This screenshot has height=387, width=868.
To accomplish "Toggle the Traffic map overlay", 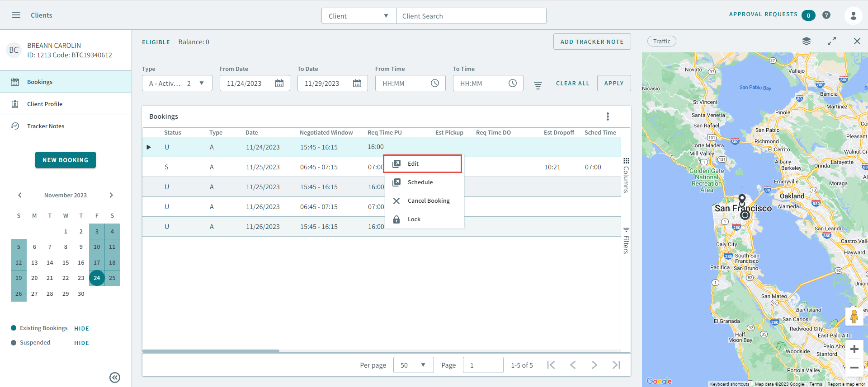I will click(x=661, y=41).
